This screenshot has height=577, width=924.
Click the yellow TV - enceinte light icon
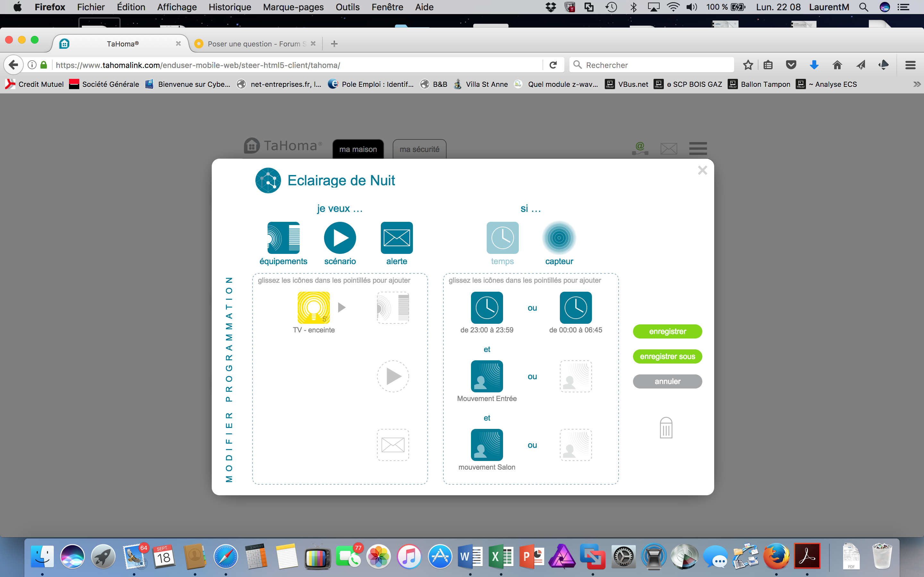(313, 308)
